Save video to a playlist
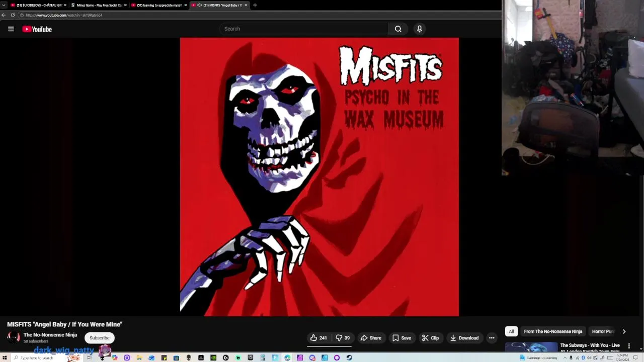 401,338
